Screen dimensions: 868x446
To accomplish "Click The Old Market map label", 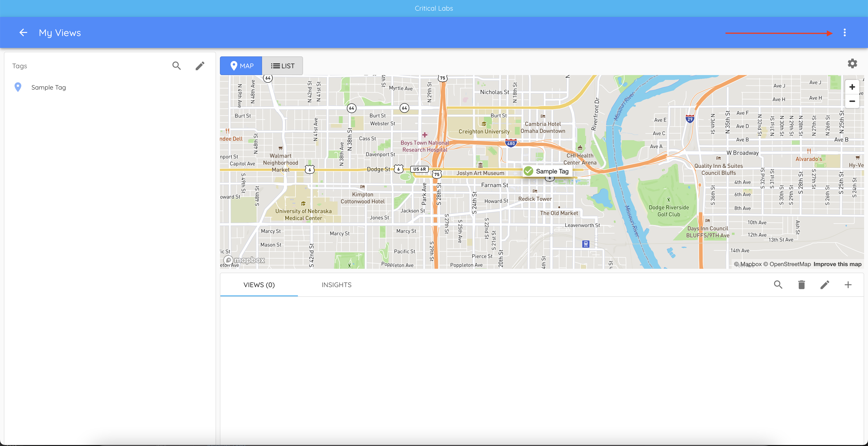I will click(559, 213).
